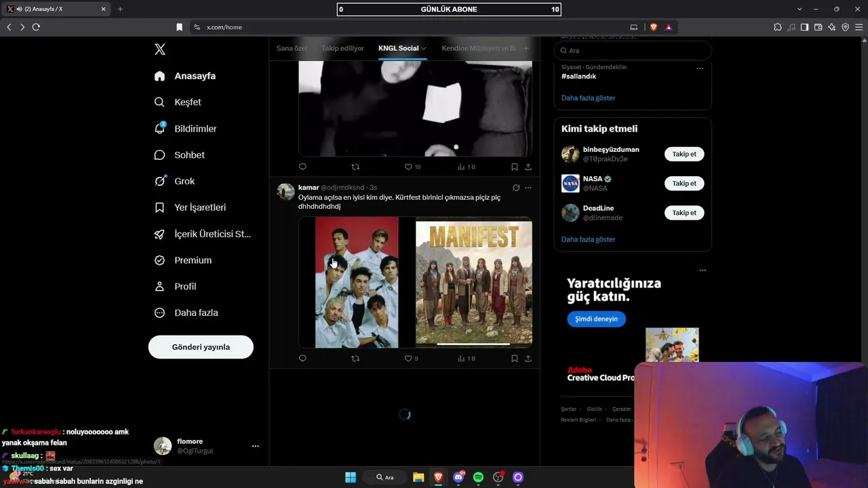Focus the Ara search field on X
This screenshot has width=868, height=488.
tap(633, 51)
